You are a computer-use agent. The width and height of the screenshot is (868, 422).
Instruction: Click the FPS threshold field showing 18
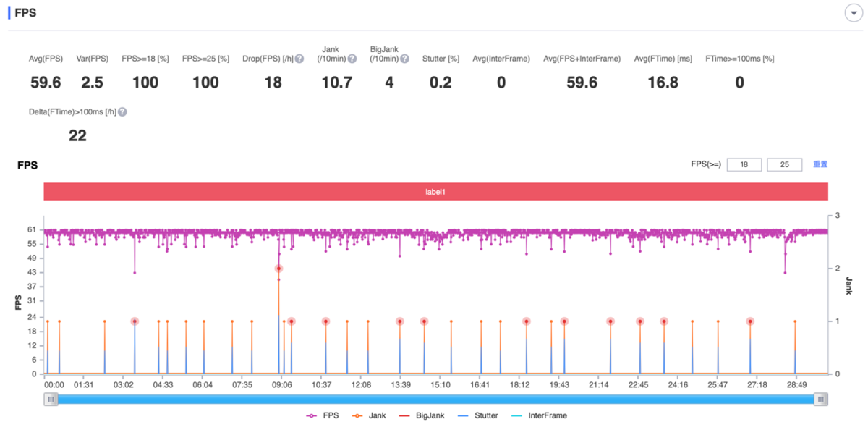pos(744,165)
